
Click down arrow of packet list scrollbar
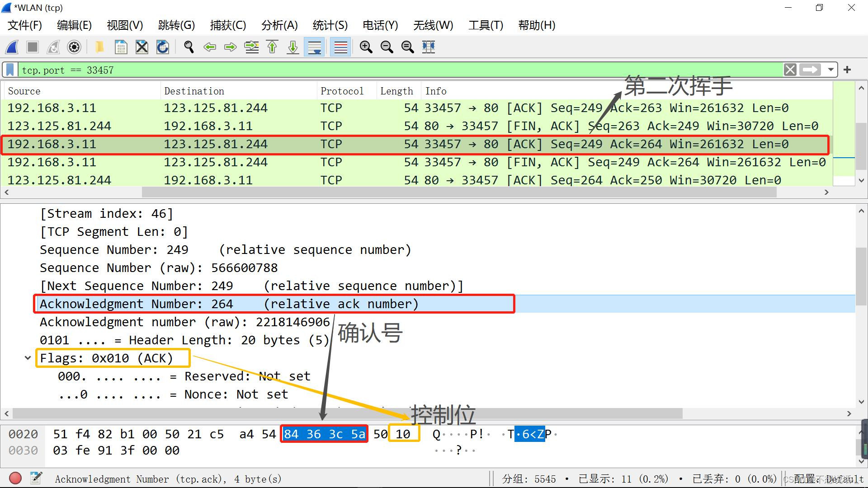pyautogui.click(x=861, y=180)
